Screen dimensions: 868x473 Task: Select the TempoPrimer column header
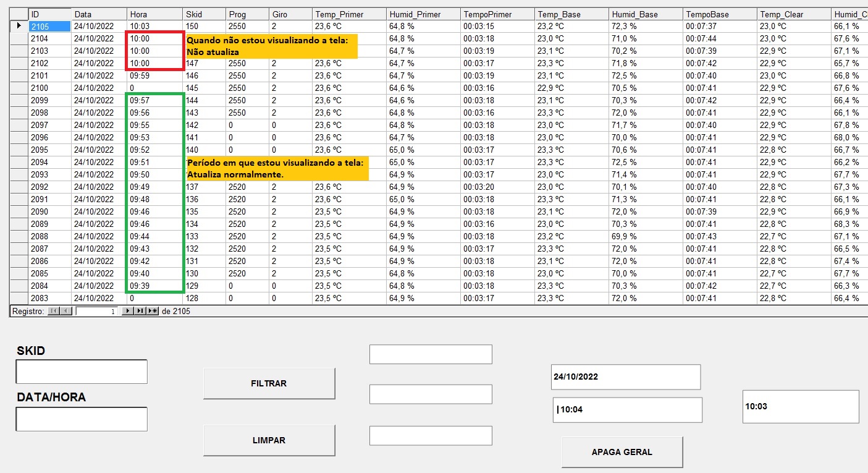497,14
